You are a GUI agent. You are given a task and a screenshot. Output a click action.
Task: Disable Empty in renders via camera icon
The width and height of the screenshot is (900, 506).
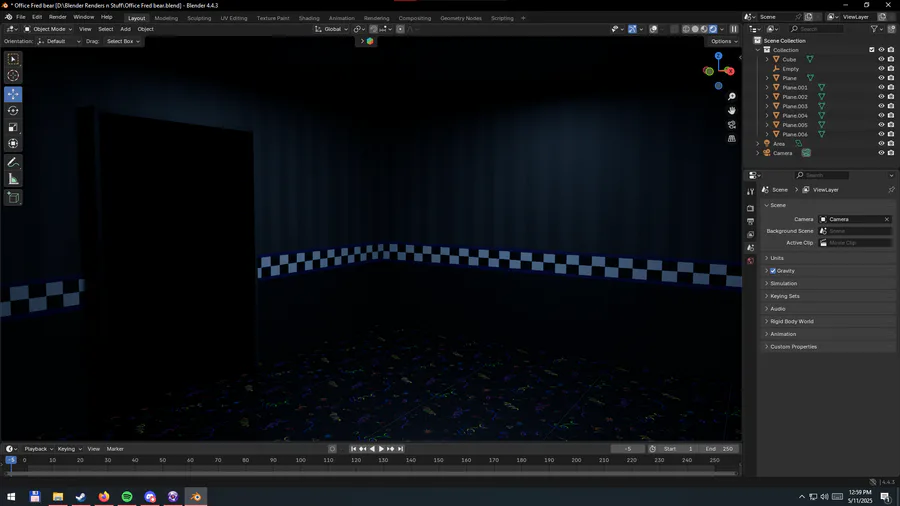[x=891, y=68]
